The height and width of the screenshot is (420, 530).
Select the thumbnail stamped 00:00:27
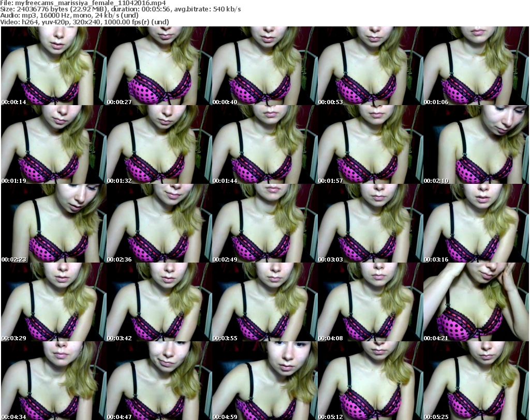(159, 66)
